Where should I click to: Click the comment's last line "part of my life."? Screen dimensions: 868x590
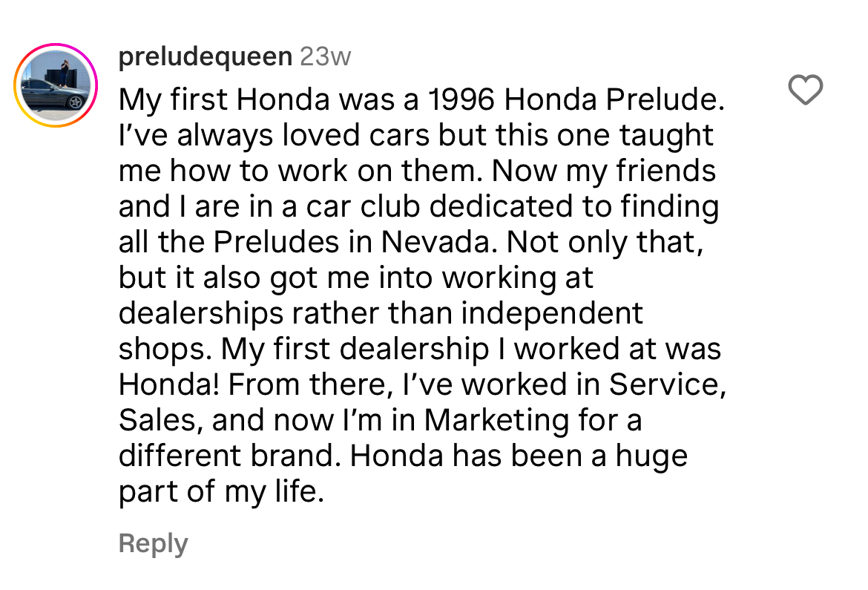pyautogui.click(x=221, y=491)
